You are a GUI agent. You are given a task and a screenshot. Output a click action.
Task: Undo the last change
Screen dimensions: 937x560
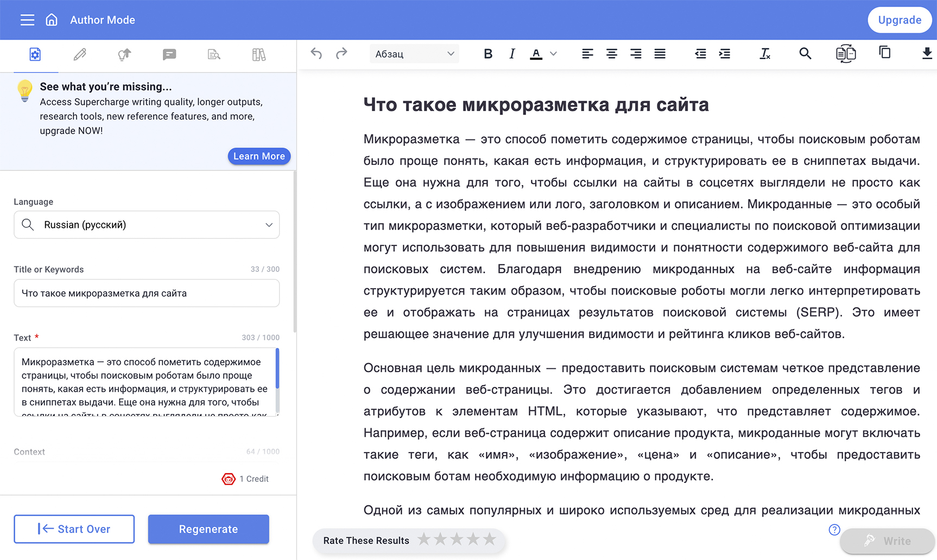pos(316,53)
